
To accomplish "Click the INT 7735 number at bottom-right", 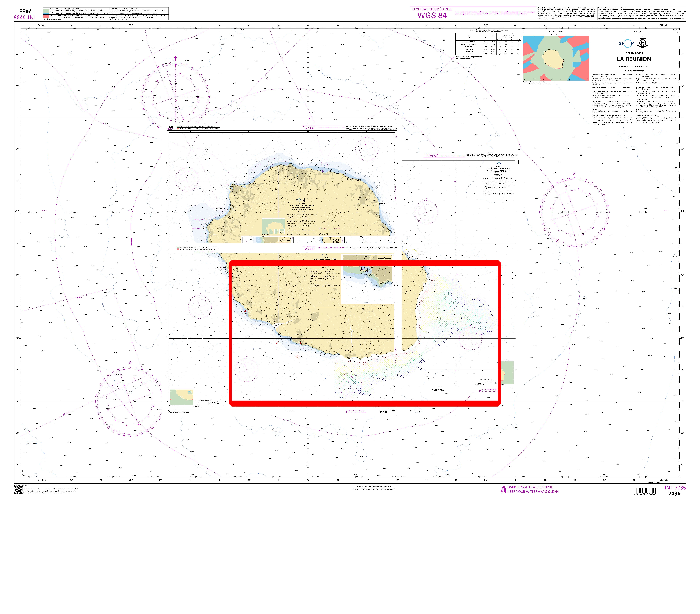I will pyautogui.click(x=675, y=488).
